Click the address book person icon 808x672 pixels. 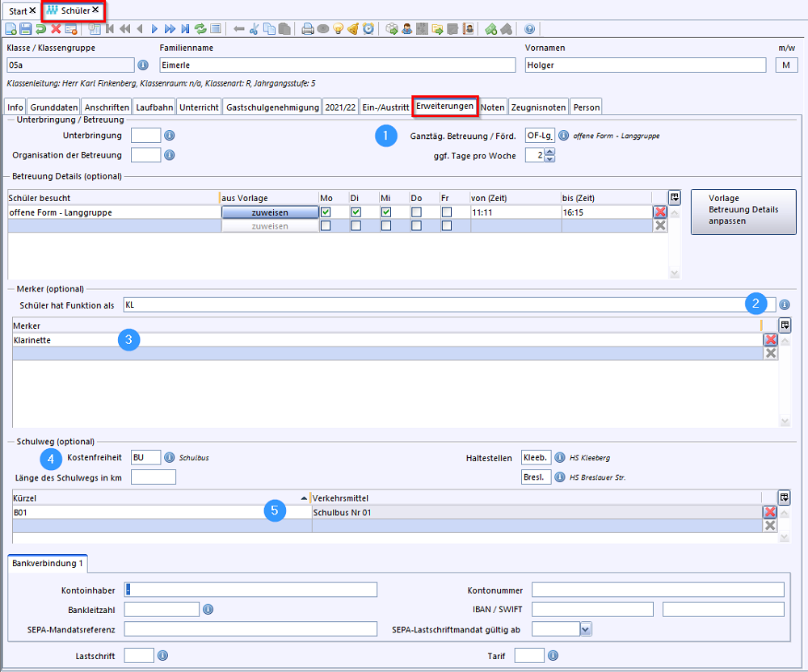pos(469,29)
